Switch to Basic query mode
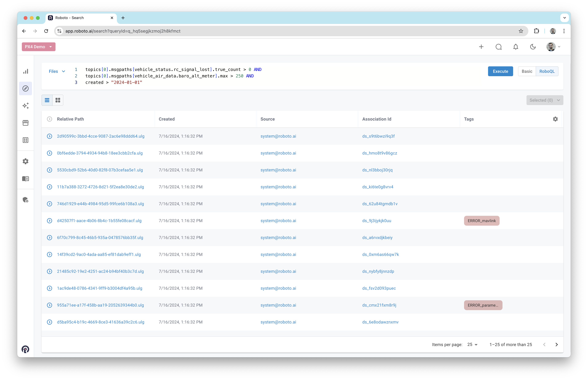The image size is (588, 380). coord(527,71)
